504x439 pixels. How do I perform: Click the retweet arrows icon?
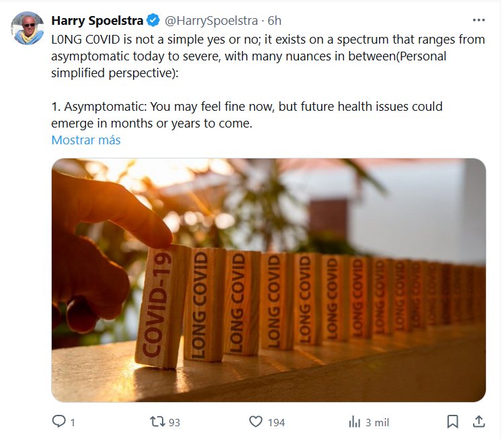click(157, 422)
